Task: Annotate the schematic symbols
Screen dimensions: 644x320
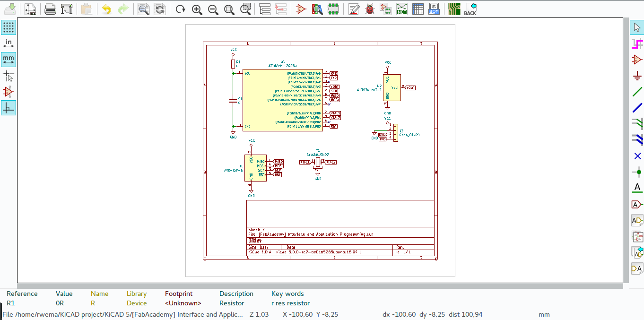Action: coord(353,9)
